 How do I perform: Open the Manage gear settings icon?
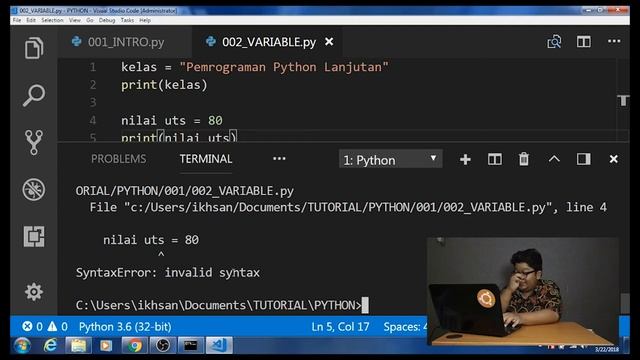(34, 291)
